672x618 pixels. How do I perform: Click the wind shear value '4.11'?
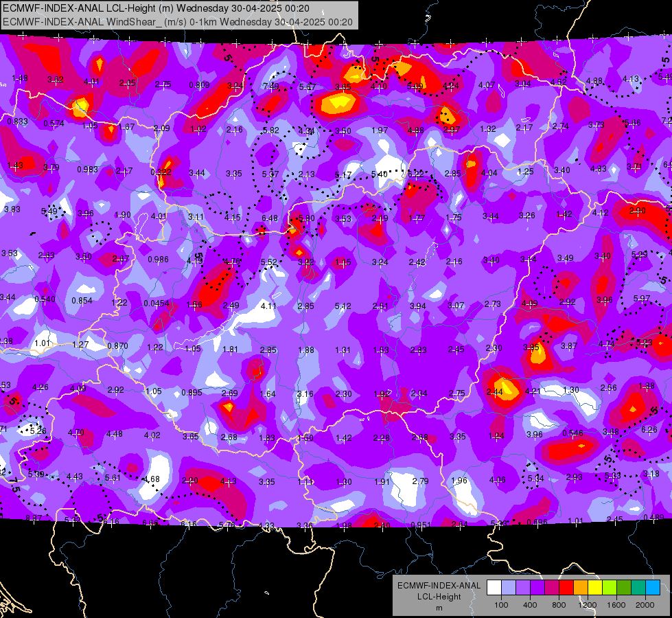pos(268,306)
